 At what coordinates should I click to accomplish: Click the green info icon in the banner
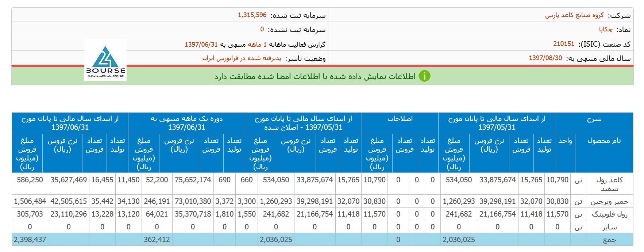coord(424,76)
